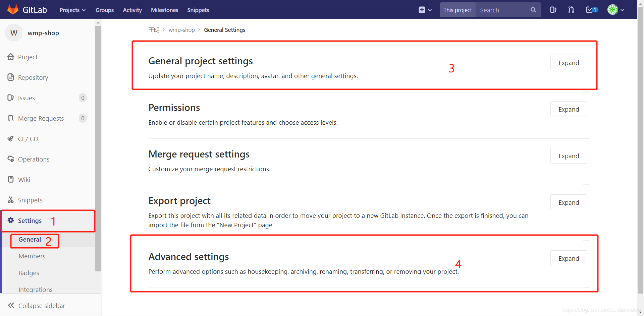Image resolution: width=644 pixels, height=316 pixels.
Task: Click the wmp-shop breadcrumb link
Action: click(181, 30)
